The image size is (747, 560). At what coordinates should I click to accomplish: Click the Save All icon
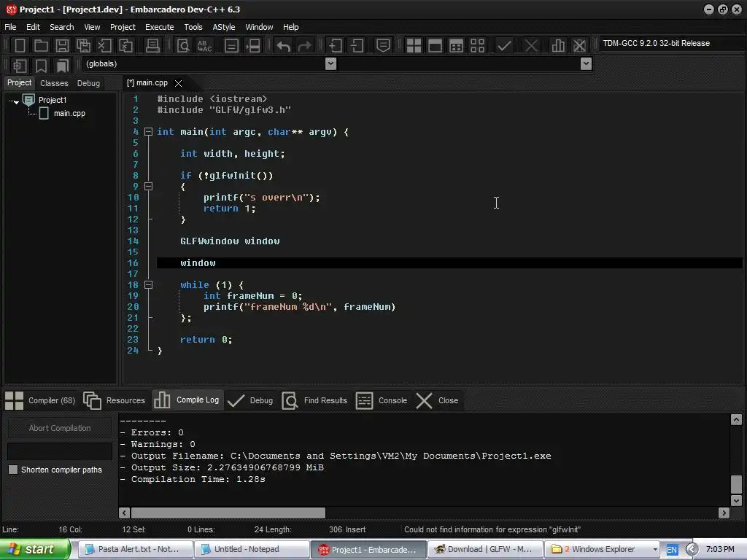(83, 46)
